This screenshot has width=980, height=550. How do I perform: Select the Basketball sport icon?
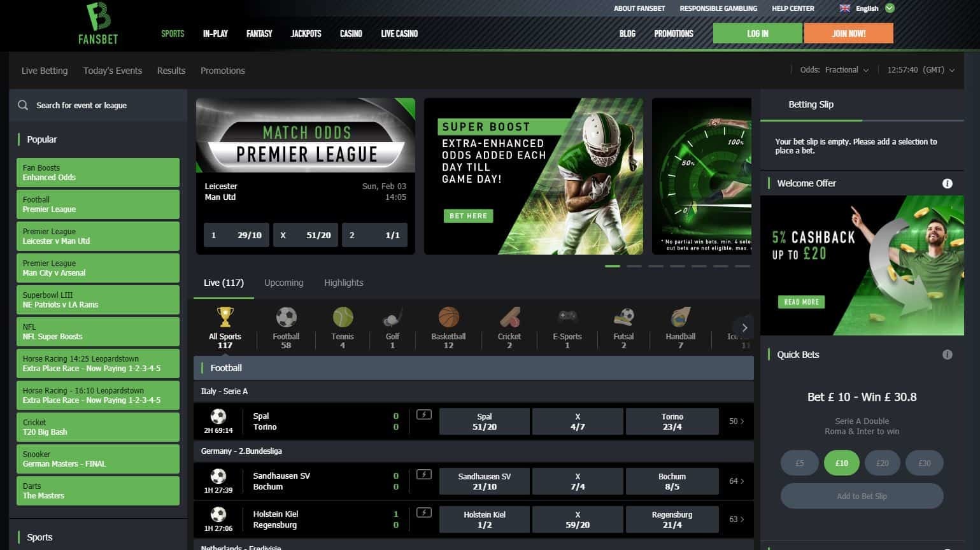[x=448, y=316]
